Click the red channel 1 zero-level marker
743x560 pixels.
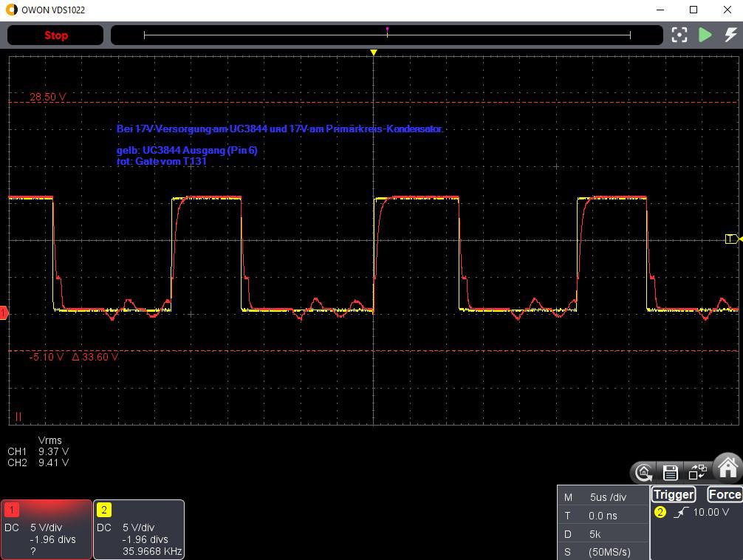tap(4, 313)
